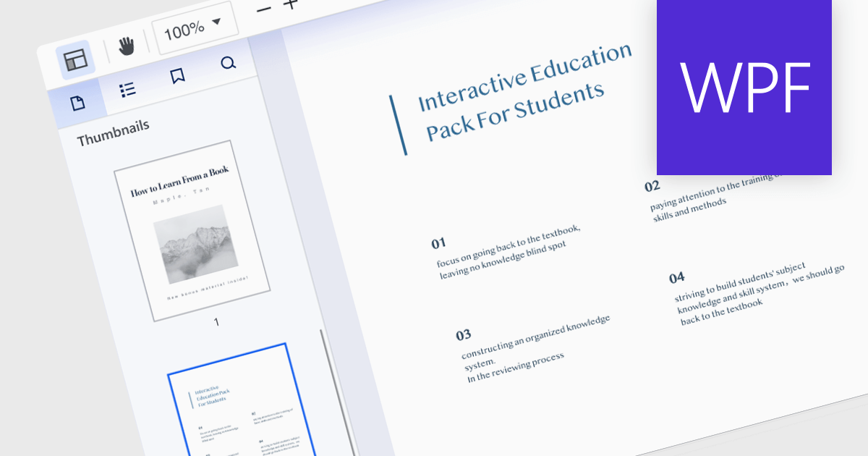
Task: Click text 'paying attention to the training'
Action: pos(712,190)
